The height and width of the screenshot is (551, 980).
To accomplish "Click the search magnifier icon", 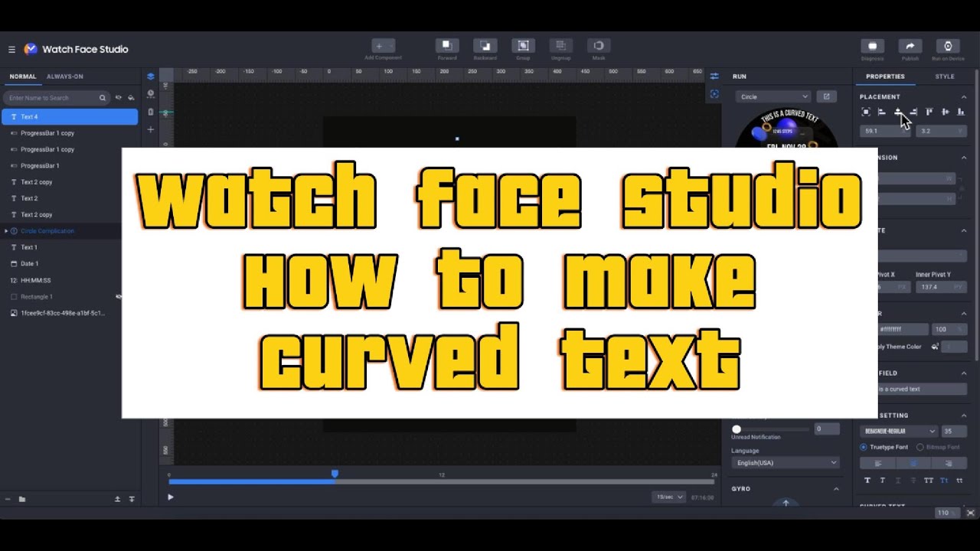I will point(103,98).
